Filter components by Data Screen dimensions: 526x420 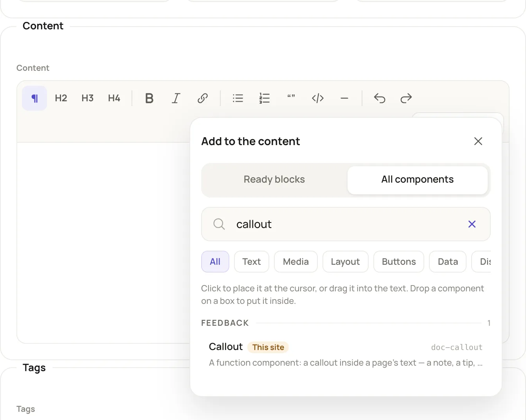tap(448, 262)
